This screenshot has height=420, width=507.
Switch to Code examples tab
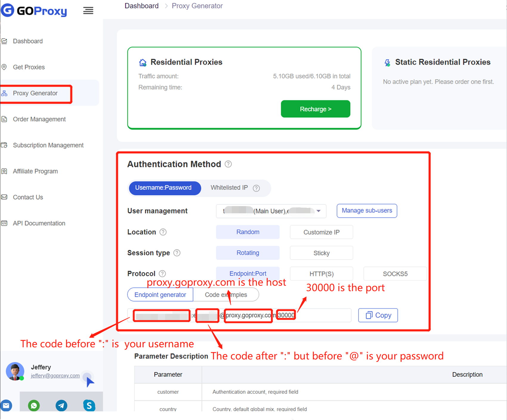[226, 295]
